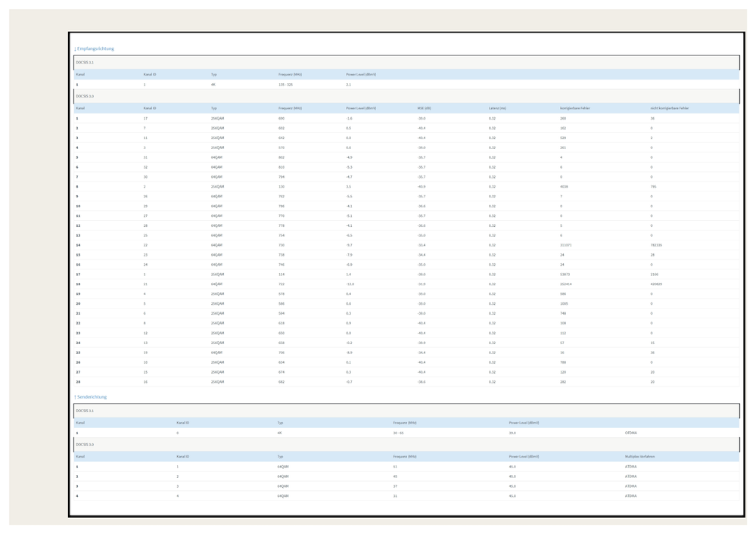The image size is (756, 534).
Task: Select frequency range cell '135 - 325'
Action: (285, 85)
